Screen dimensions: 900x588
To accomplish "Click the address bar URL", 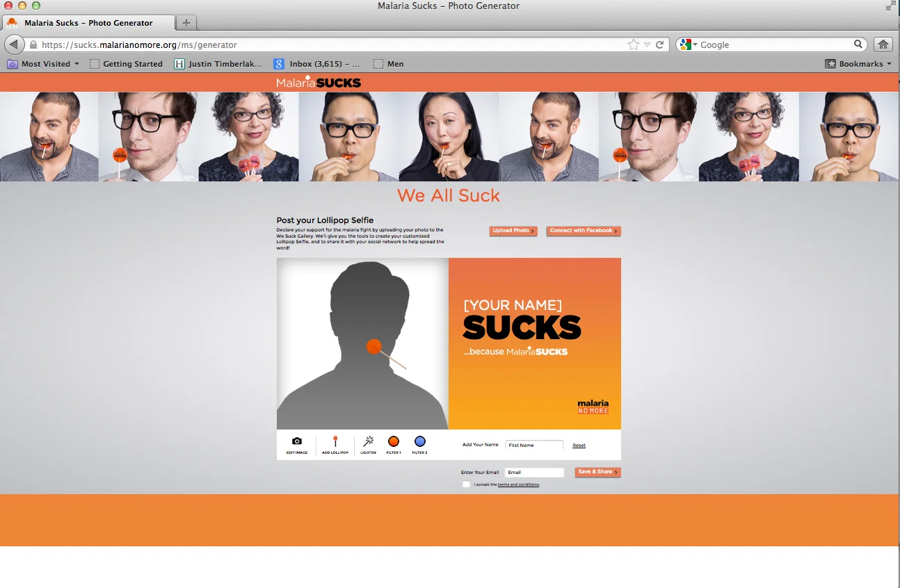I will [139, 44].
